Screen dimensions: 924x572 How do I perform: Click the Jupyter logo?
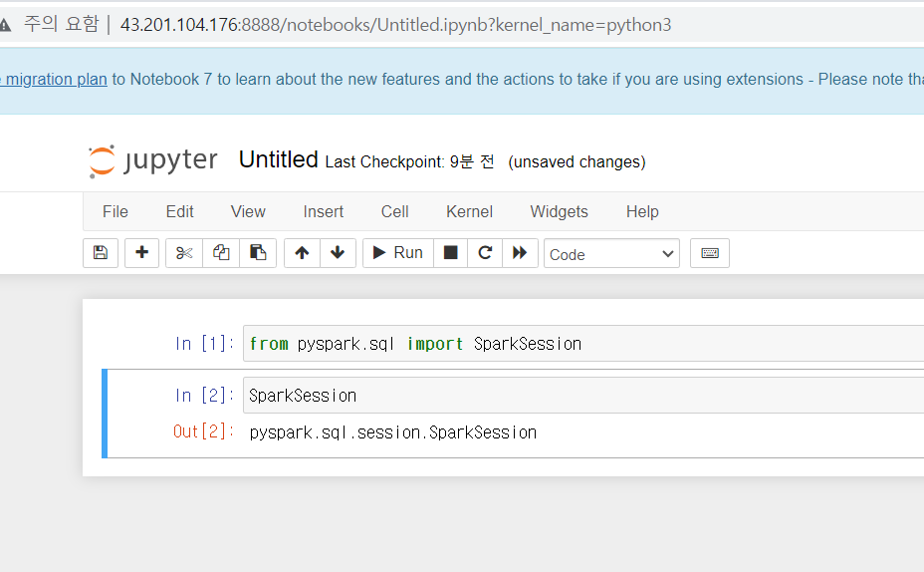pyautogui.click(x=152, y=160)
